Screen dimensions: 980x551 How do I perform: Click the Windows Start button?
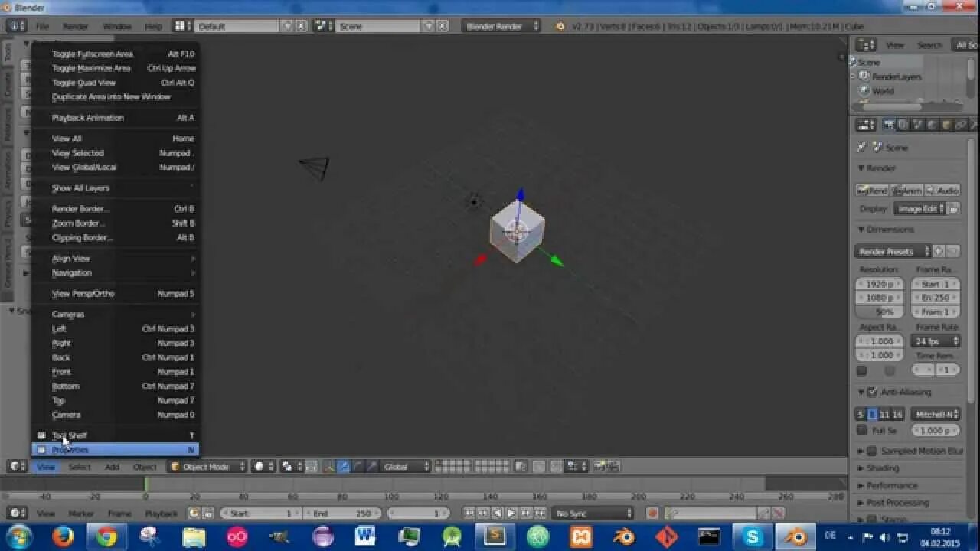point(18,537)
